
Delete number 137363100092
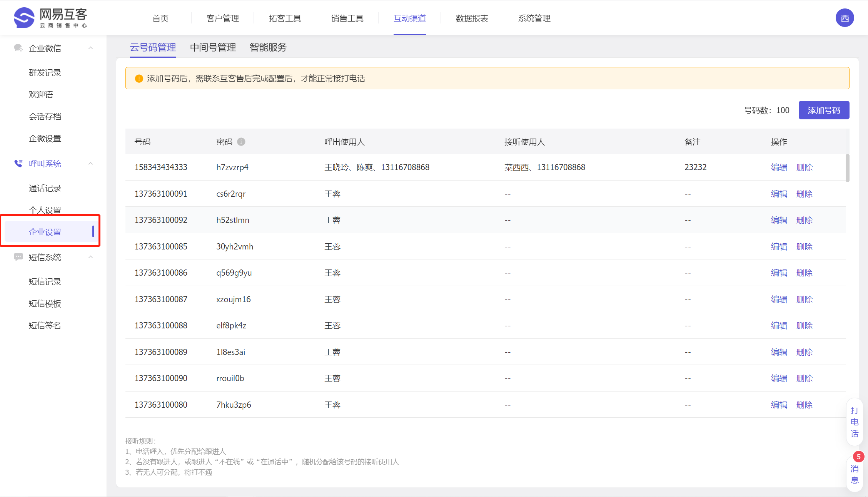coord(805,220)
